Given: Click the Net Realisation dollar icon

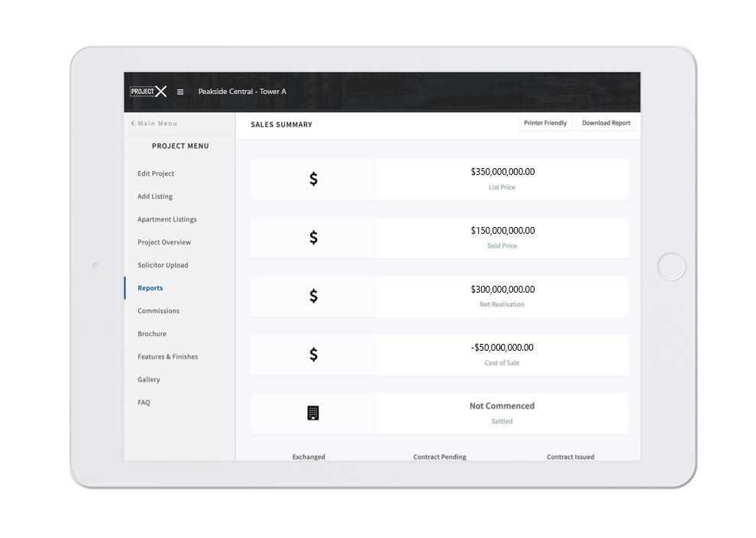Looking at the screenshot, I should click(x=313, y=297).
